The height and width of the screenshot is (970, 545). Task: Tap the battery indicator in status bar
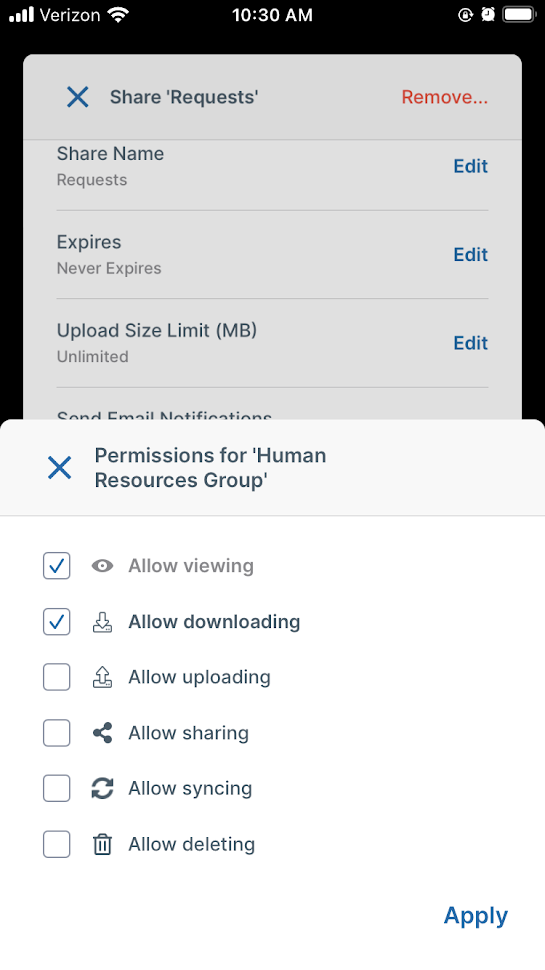point(518,14)
